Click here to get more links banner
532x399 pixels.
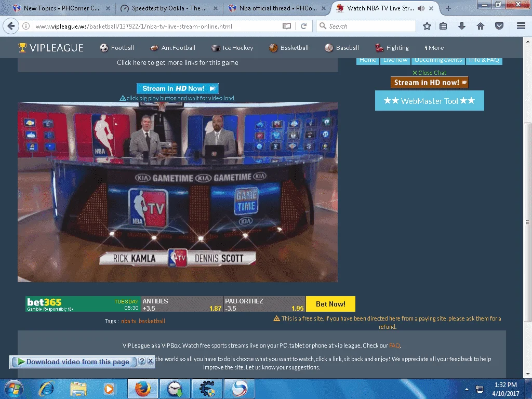[178, 63]
